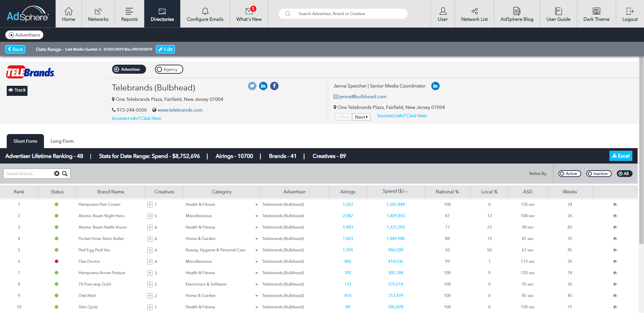The image size is (644, 313).
Task: Click the eye icon for TV Free-way Gold
Action: [615, 284]
